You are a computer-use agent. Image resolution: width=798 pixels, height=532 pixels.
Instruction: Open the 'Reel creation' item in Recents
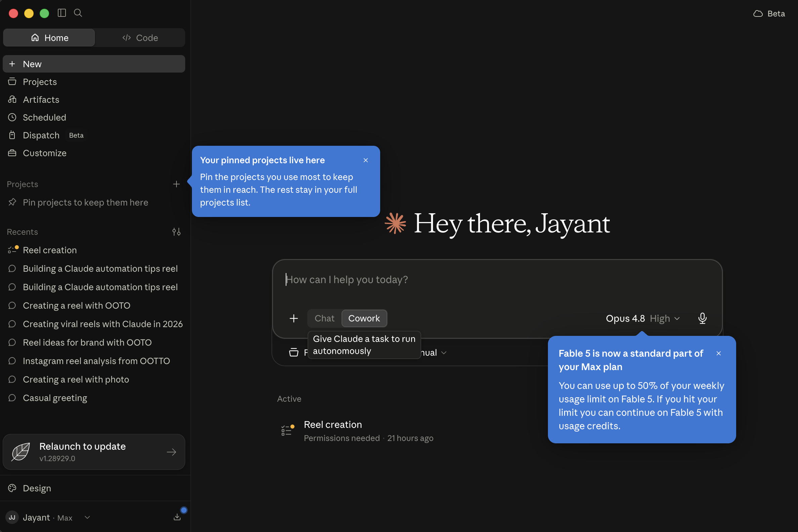[x=94, y=250]
